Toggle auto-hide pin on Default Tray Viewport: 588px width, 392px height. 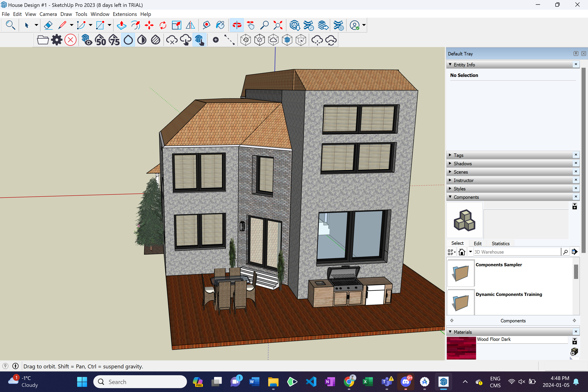coord(576,54)
